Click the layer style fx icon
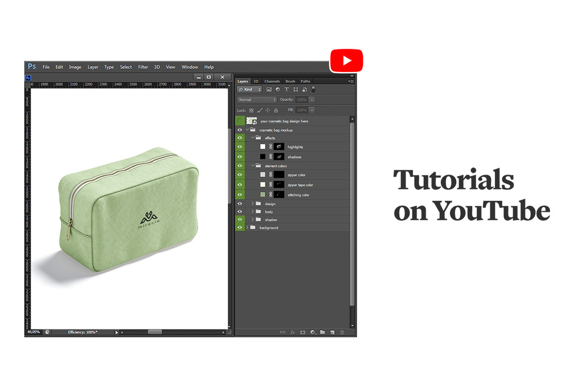 292,332
